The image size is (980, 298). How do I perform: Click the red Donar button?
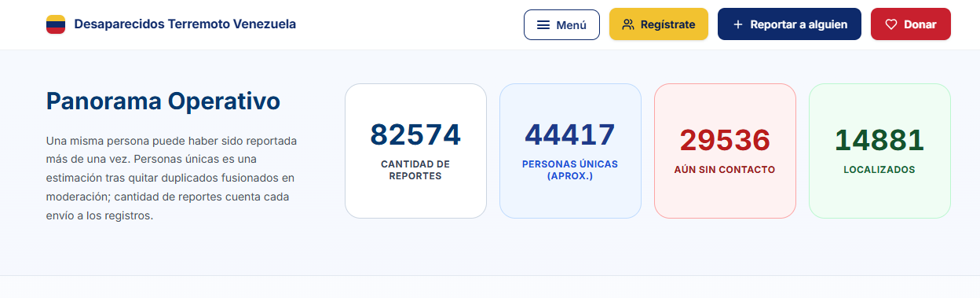tap(910, 24)
